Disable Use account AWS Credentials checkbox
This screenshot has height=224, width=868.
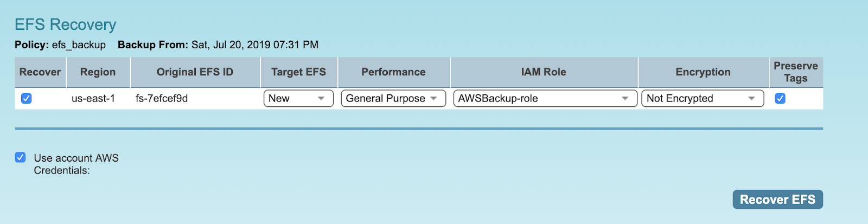pyautogui.click(x=20, y=158)
